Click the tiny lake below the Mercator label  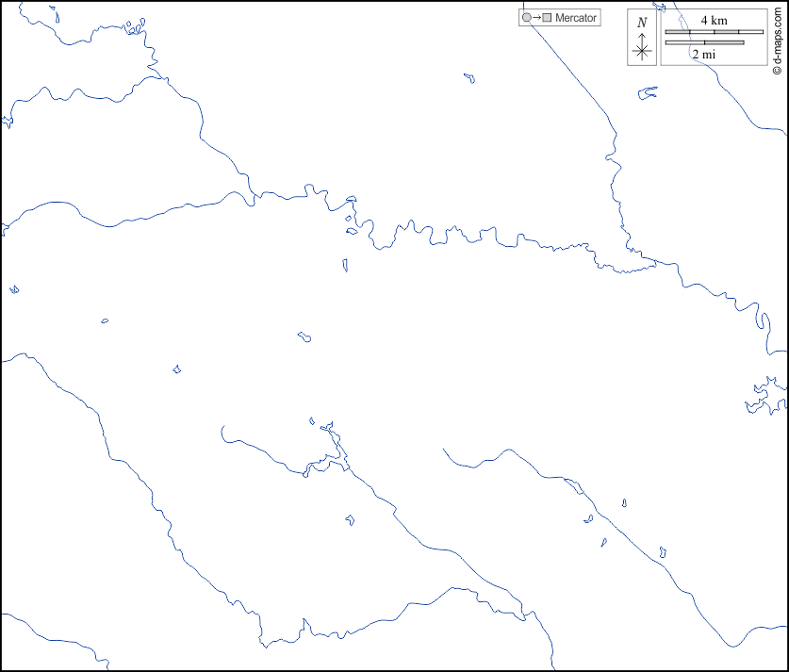click(x=468, y=78)
